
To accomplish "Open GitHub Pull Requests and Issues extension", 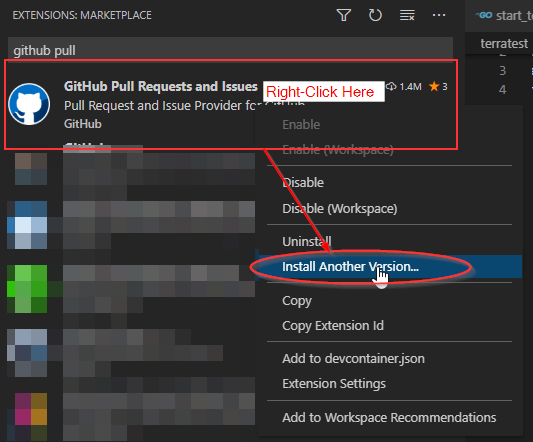I will point(161,86).
